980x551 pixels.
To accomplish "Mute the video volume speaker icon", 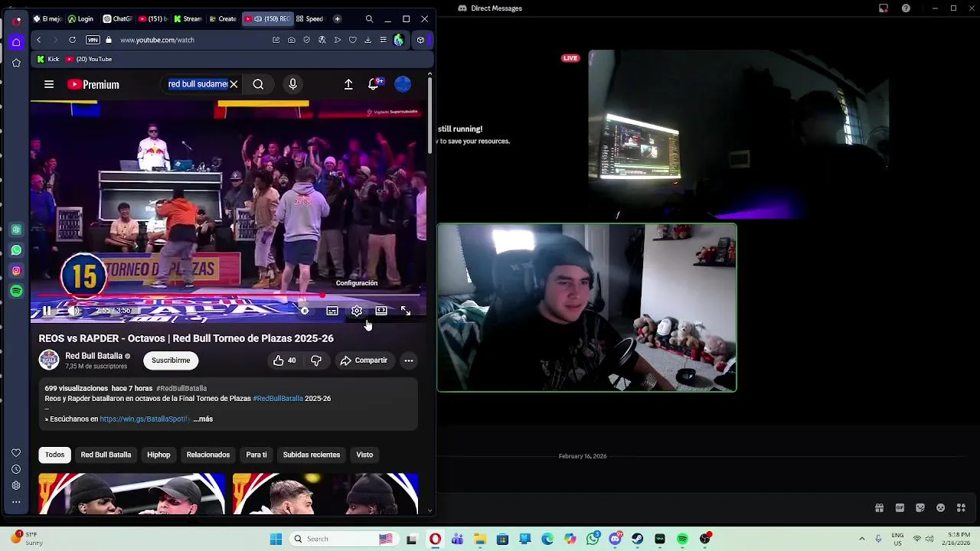I will pyautogui.click(x=73, y=311).
